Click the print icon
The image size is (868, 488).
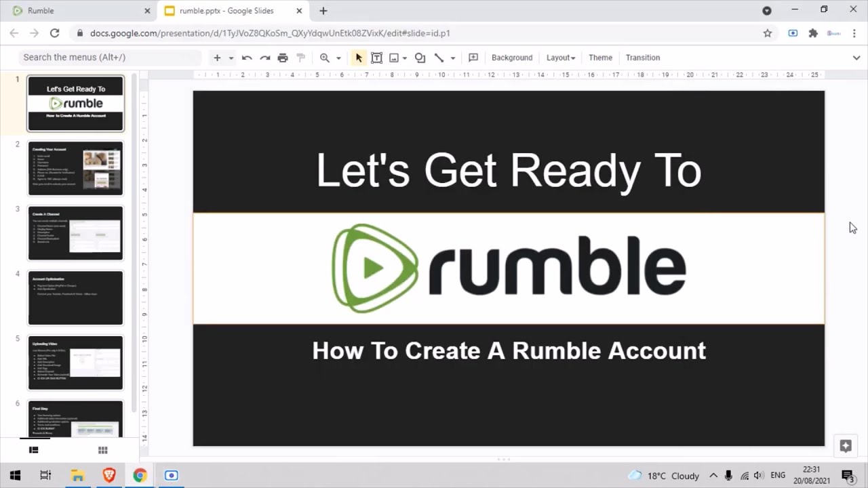283,58
